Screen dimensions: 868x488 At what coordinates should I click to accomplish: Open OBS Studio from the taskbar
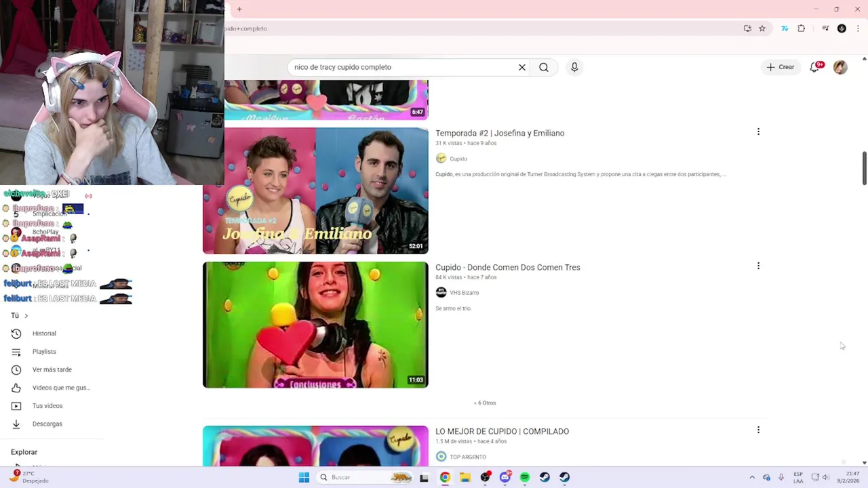pyautogui.click(x=485, y=477)
